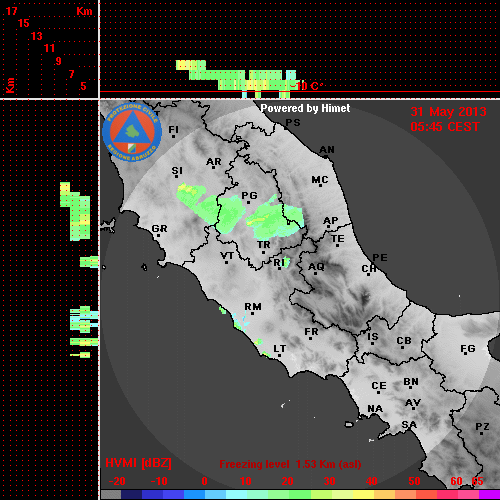Click the 30 dBZ value on the legend

(330, 481)
